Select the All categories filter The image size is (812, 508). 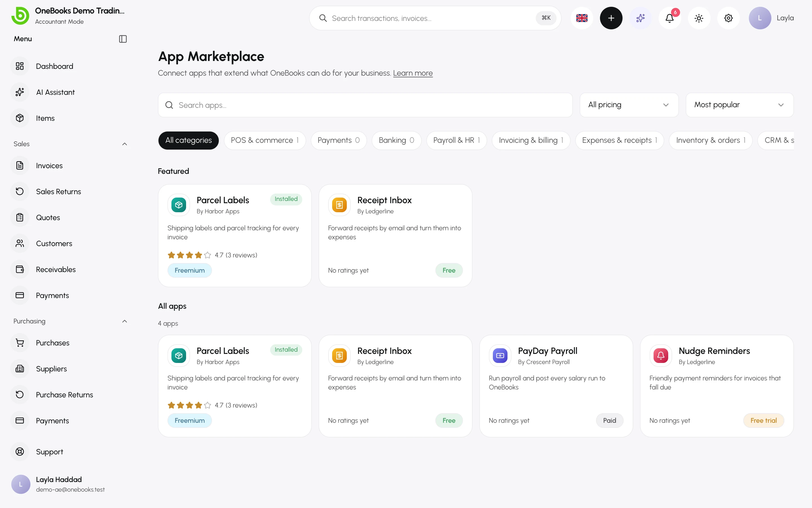[188, 141]
